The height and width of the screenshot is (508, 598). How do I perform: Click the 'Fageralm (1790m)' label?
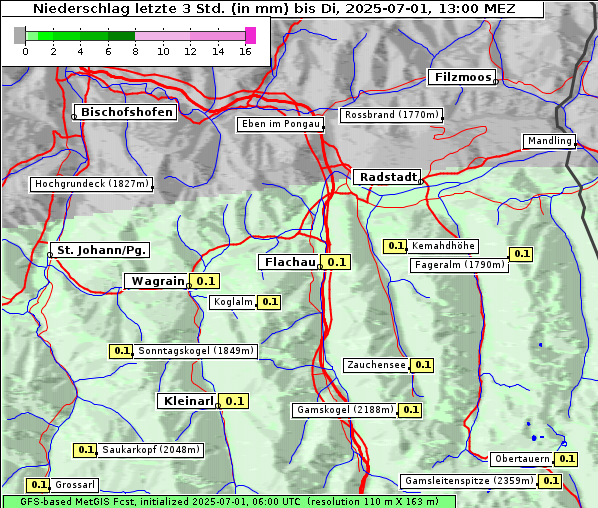(x=460, y=265)
